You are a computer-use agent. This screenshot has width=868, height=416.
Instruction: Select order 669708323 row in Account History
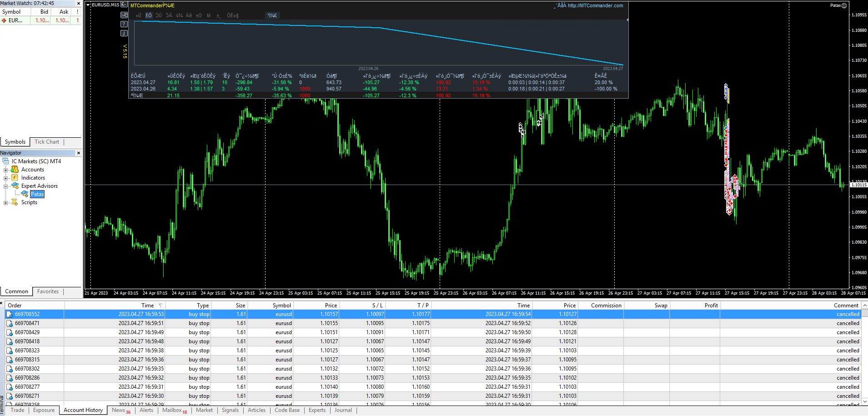(27, 351)
